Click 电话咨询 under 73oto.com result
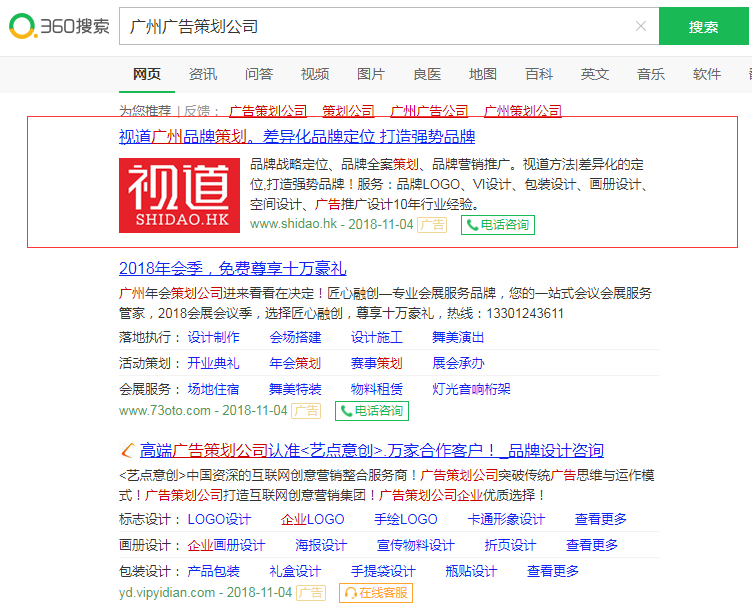 tap(371, 411)
